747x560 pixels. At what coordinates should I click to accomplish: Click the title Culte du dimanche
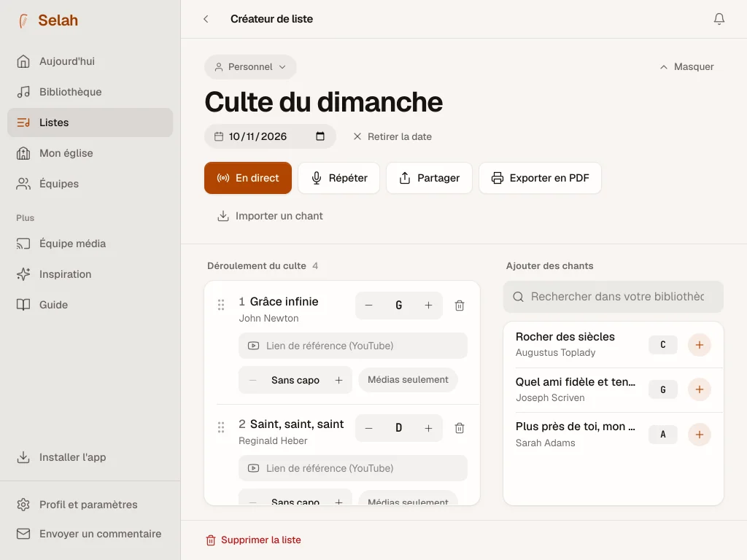click(323, 102)
